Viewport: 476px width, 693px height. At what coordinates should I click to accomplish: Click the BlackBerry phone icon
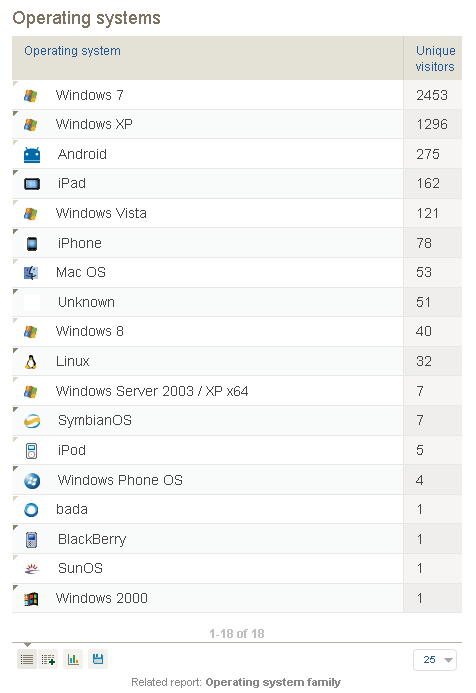pyautogui.click(x=31, y=540)
